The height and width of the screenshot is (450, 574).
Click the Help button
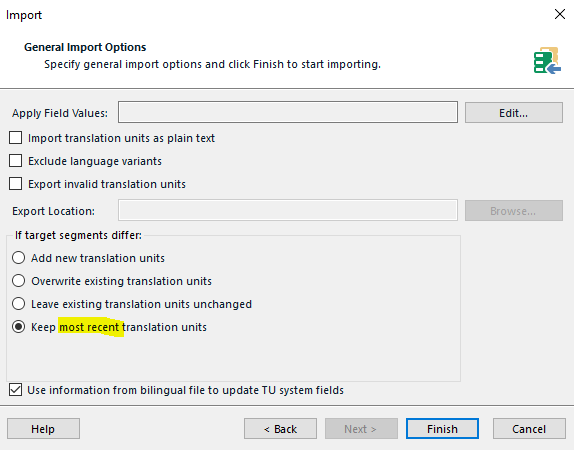43,428
